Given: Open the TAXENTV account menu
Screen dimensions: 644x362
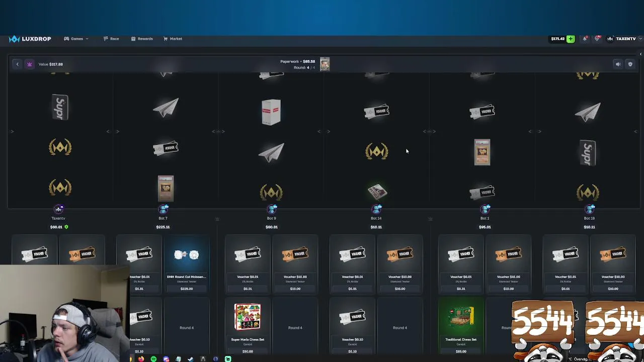Looking at the screenshot, I should pos(624,39).
